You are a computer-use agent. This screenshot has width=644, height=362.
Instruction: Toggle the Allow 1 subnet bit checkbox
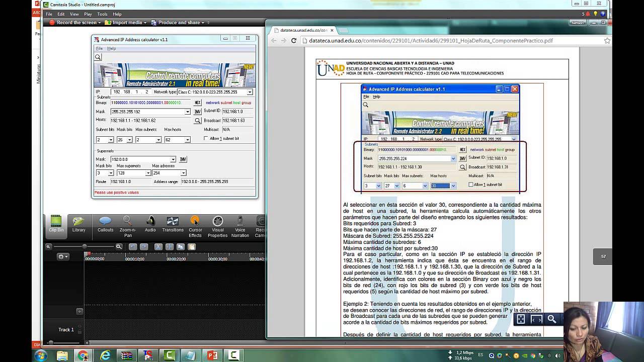point(206,138)
